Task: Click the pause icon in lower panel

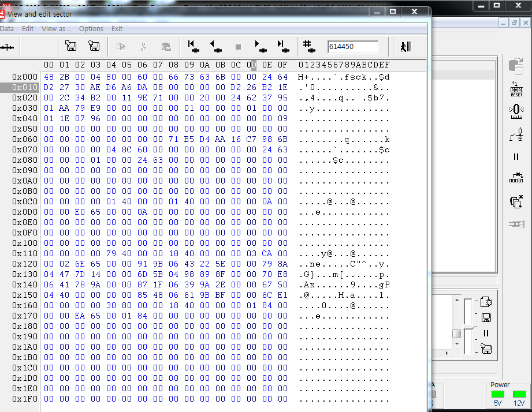Action: (x=486, y=334)
